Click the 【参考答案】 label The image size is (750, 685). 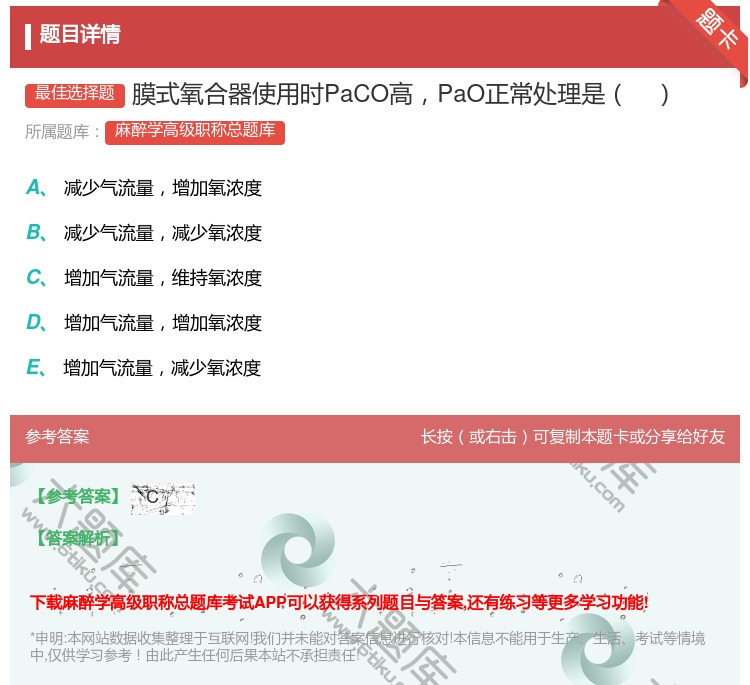click(x=79, y=496)
